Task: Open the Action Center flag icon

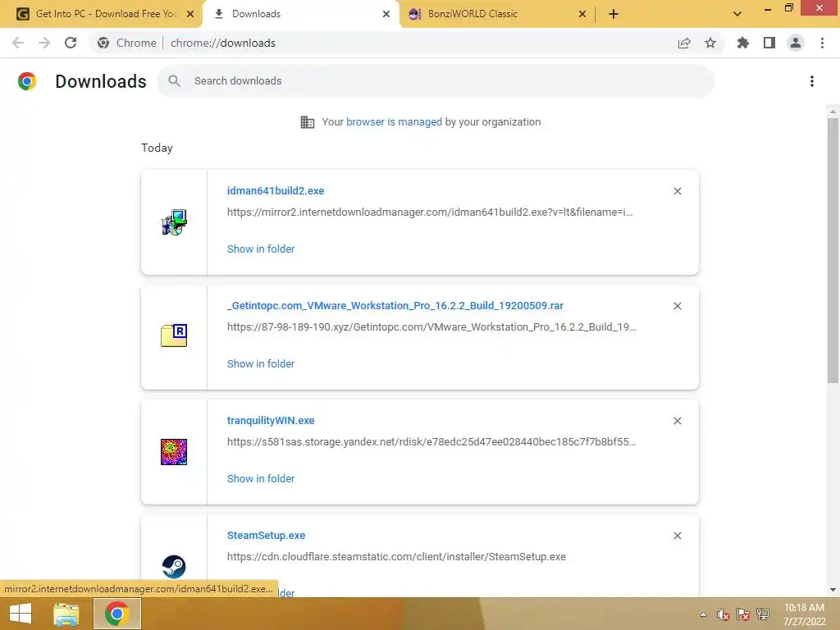Action: [x=743, y=614]
